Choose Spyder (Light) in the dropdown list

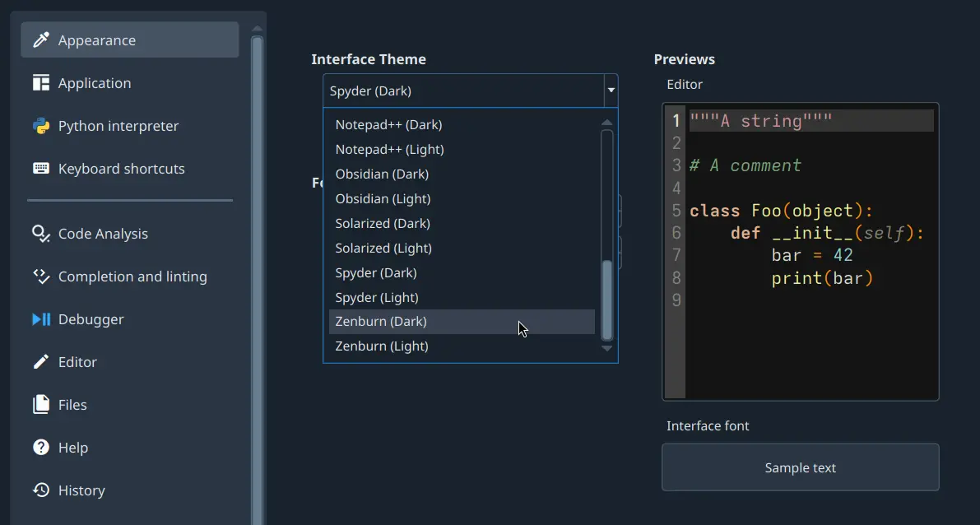(462, 298)
